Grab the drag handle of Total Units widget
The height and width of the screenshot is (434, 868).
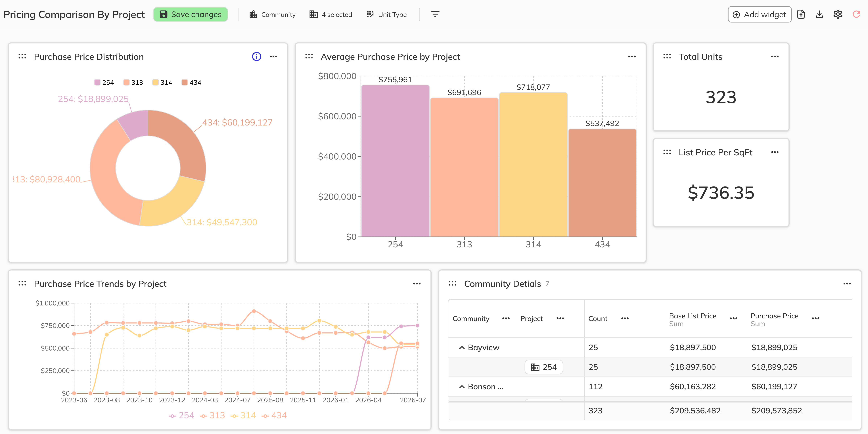tap(667, 57)
